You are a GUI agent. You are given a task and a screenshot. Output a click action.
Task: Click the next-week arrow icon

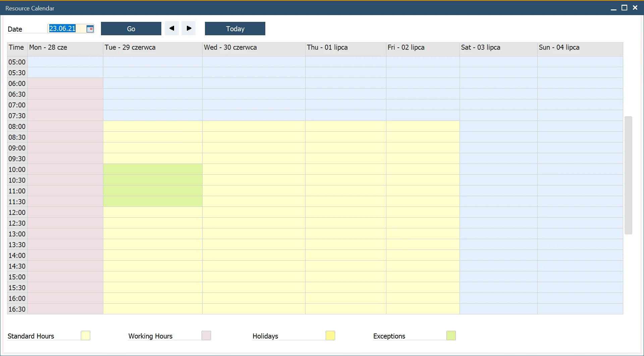point(188,29)
